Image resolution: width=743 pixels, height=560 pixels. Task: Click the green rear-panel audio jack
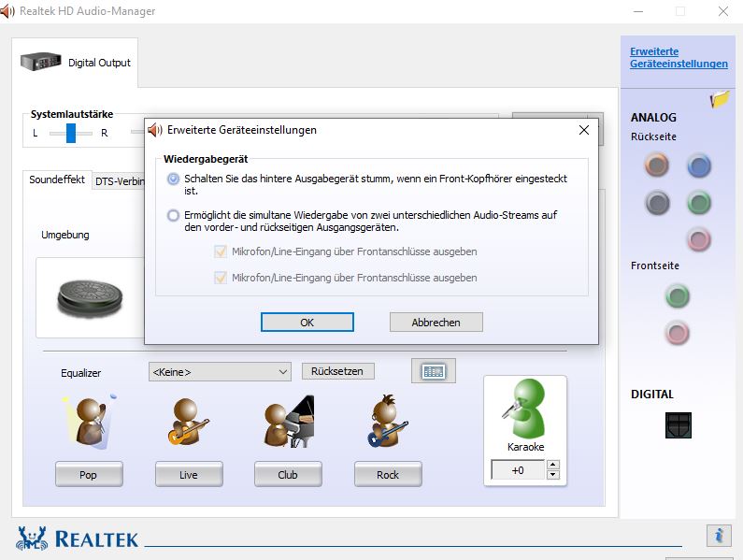(x=699, y=203)
